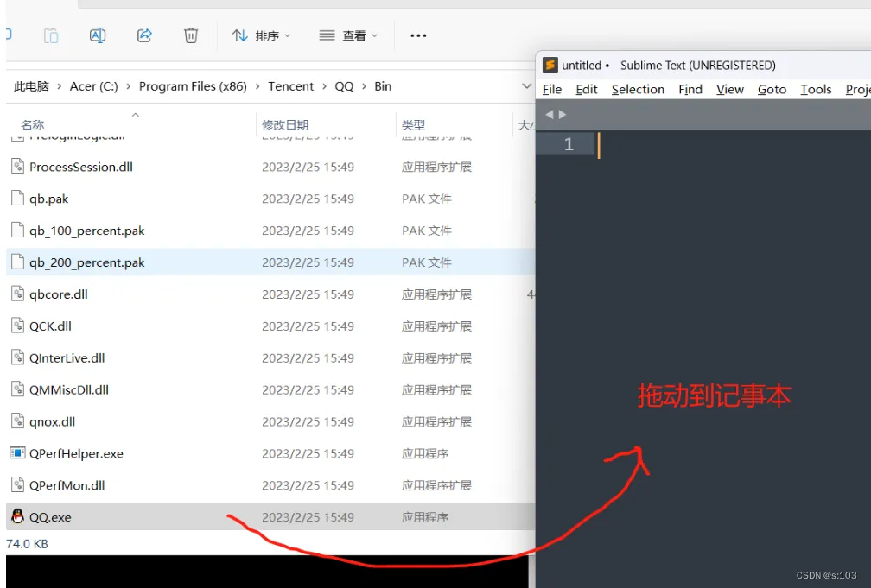This screenshot has width=871, height=588.
Task: Click the file icon beside qbcore.dll
Action: [17, 294]
